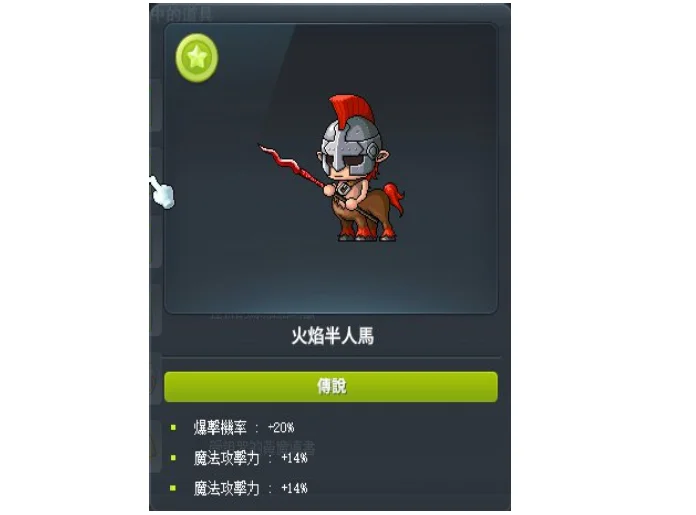This screenshot has height=515, width=696.
Task: Click the divider line under the name
Action: click(x=332, y=357)
